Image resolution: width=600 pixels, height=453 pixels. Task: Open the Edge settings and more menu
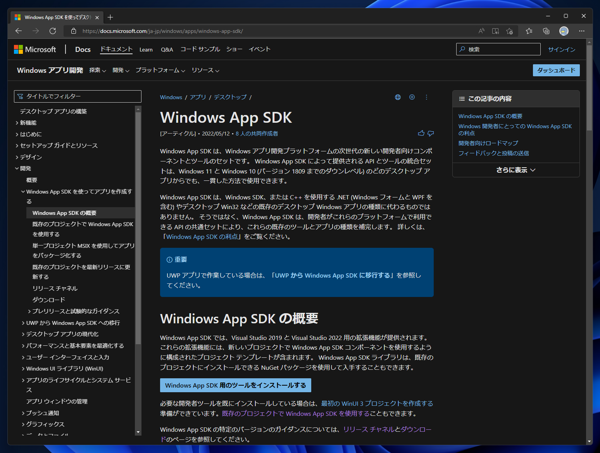(582, 31)
